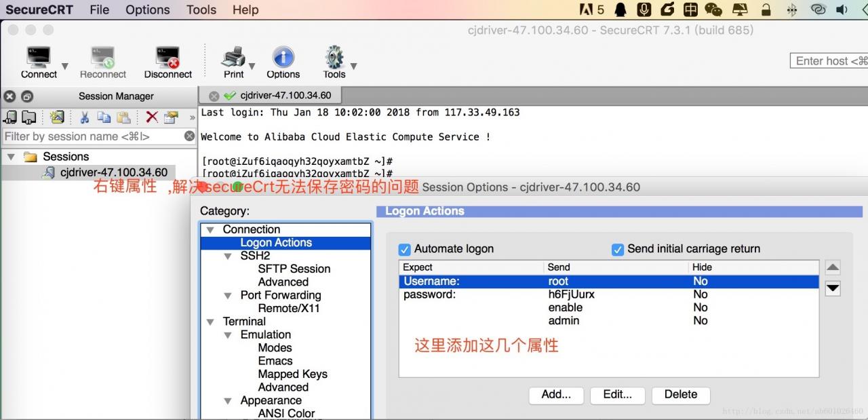Move selected logon action down
This screenshot has height=420, width=868.
(833, 288)
